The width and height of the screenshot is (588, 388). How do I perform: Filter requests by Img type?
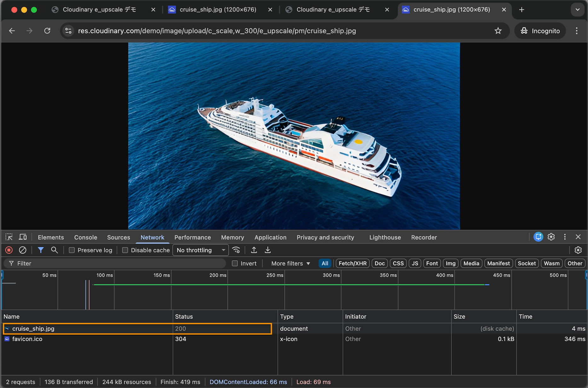[x=450, y=263]
